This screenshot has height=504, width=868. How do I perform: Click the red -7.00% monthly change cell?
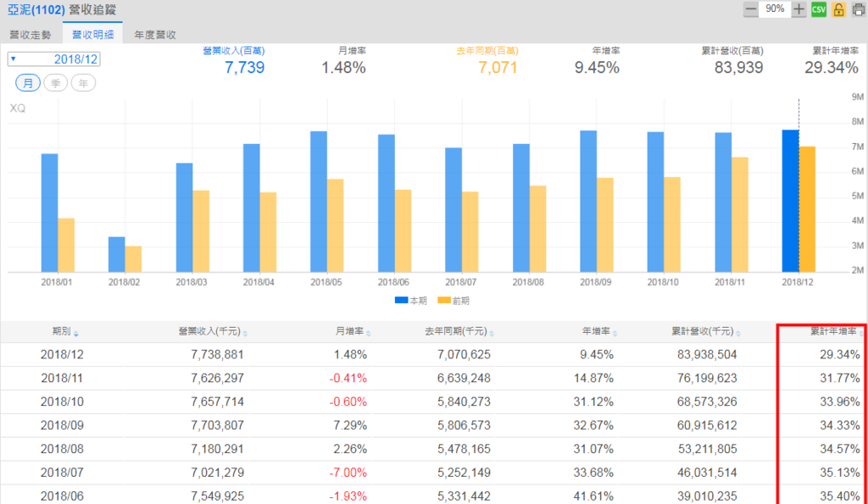(348, 473)
